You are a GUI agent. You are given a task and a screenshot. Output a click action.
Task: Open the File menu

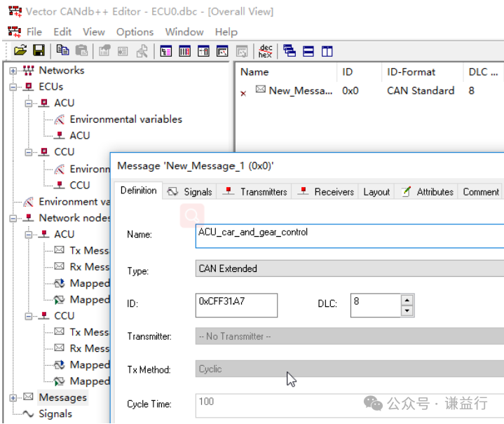tap(34, 32)
